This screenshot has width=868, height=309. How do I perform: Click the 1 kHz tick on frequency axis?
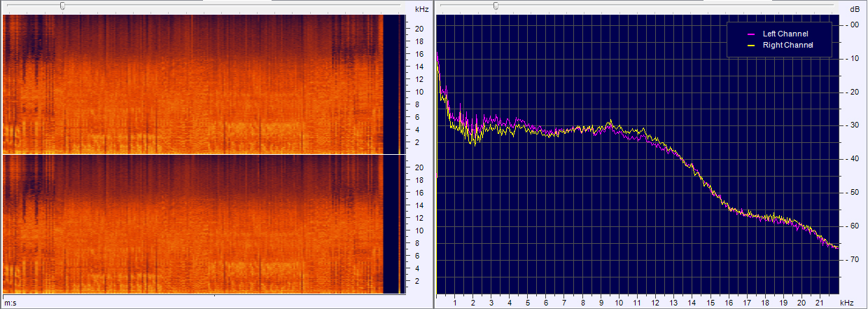455,303
